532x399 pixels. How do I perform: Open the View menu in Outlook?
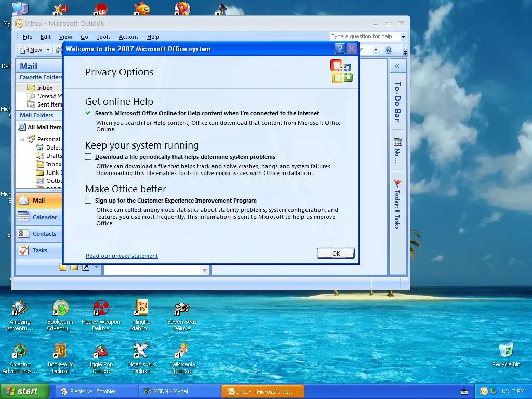(65, 37)
